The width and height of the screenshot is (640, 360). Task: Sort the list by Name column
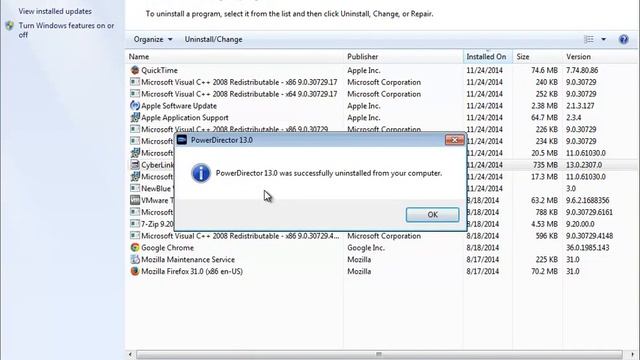(x=235, y=57)
